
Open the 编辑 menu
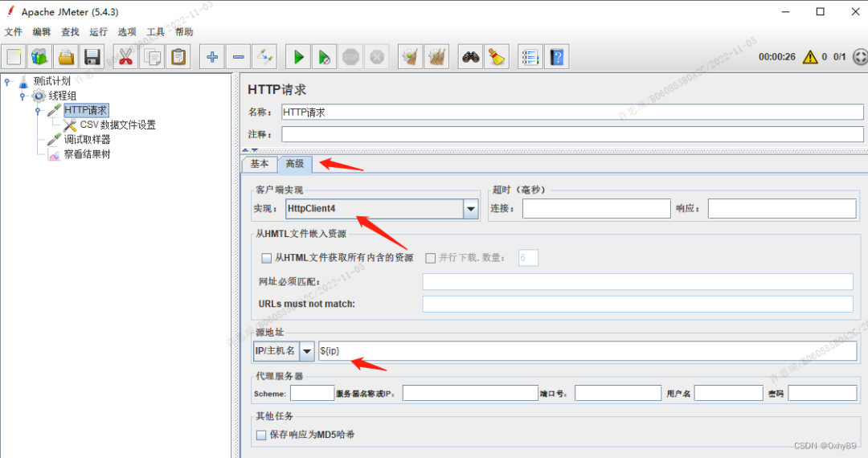pos(42,32)
